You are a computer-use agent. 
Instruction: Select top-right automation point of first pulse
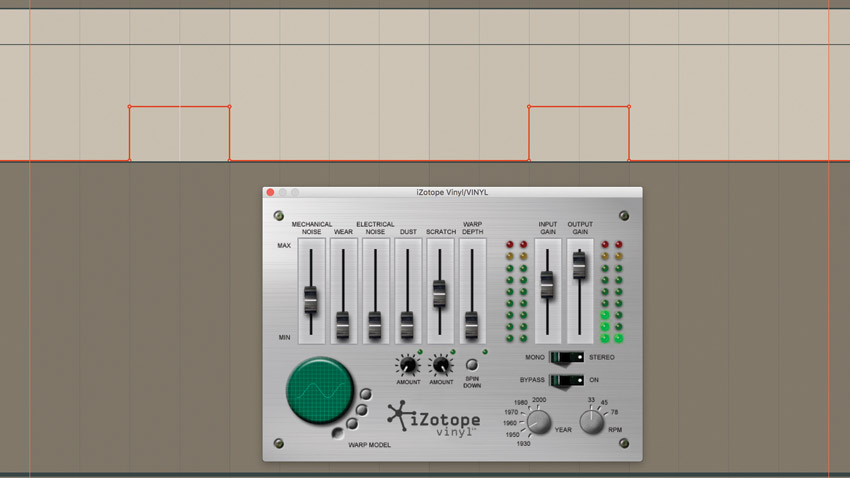tap(229, 107)
